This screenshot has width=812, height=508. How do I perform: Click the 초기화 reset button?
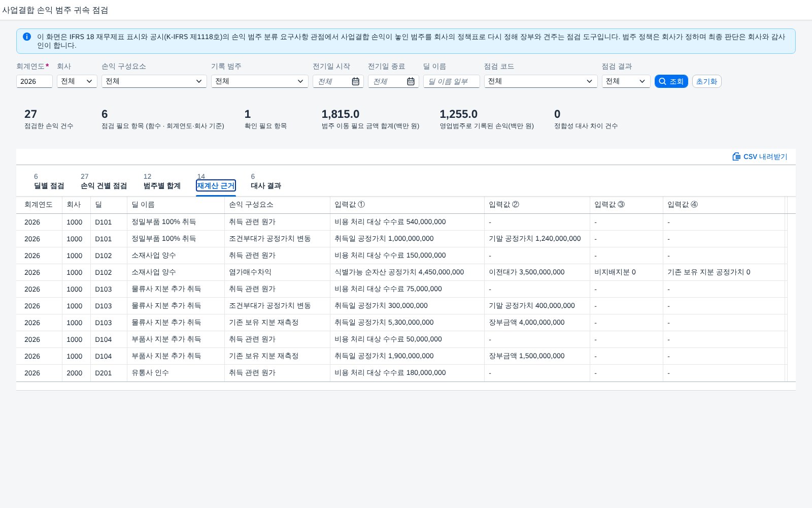coord(706,81)
